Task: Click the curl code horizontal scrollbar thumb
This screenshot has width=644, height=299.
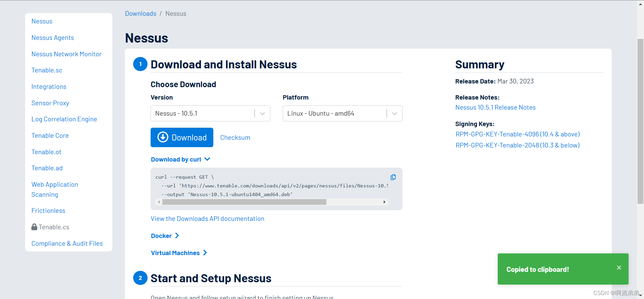Action: pos(244,202)
